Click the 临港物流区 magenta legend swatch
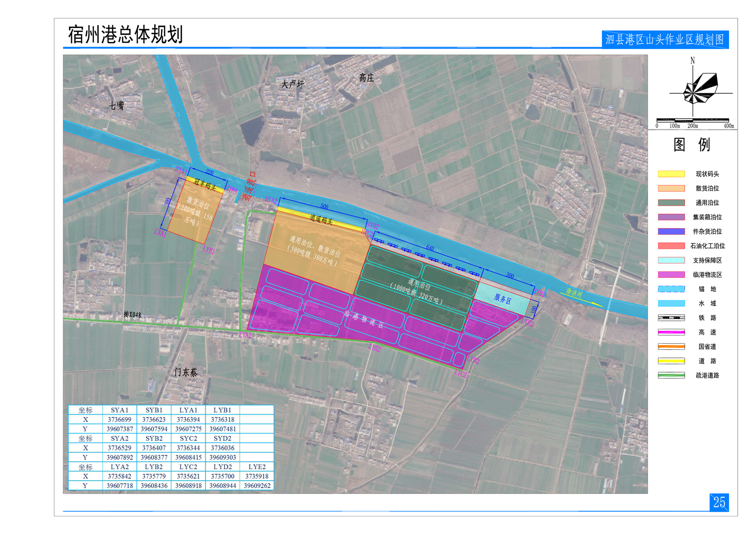 [671, 275]
